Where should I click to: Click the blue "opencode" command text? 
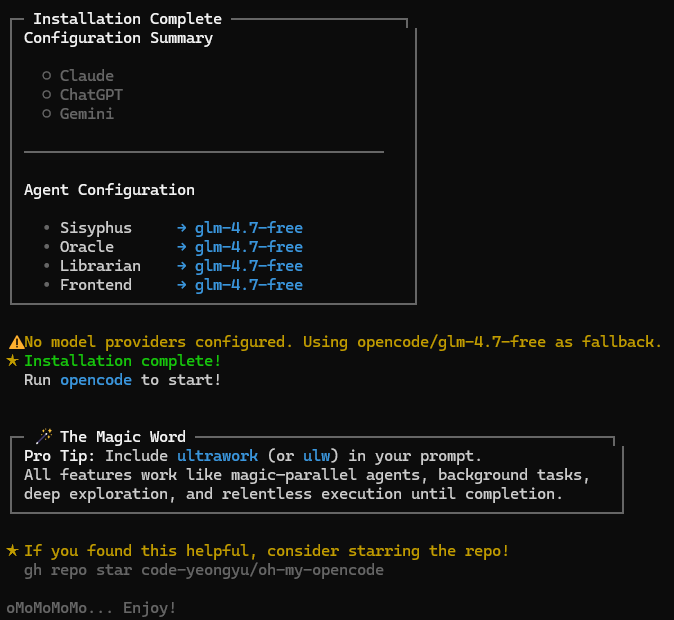(x=96, y=380)
